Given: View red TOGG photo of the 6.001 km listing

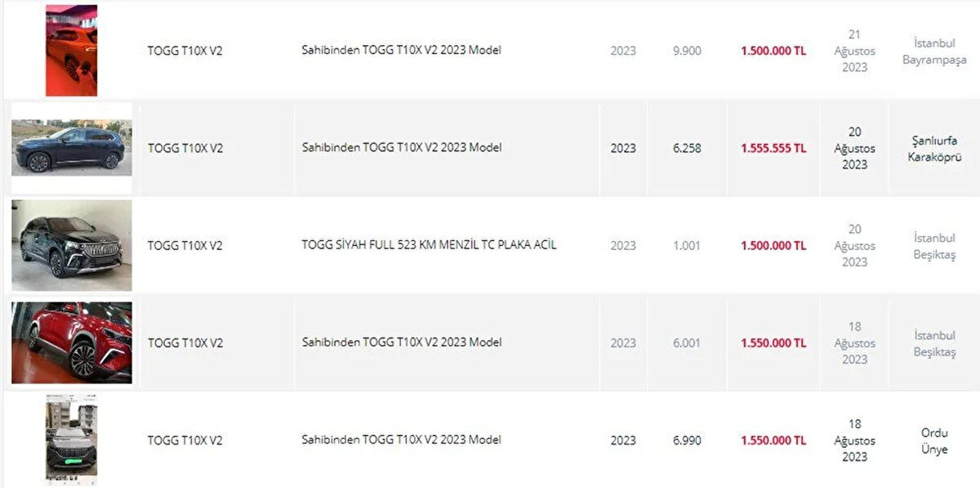Looking at the screenshot, I should point(71,342).
